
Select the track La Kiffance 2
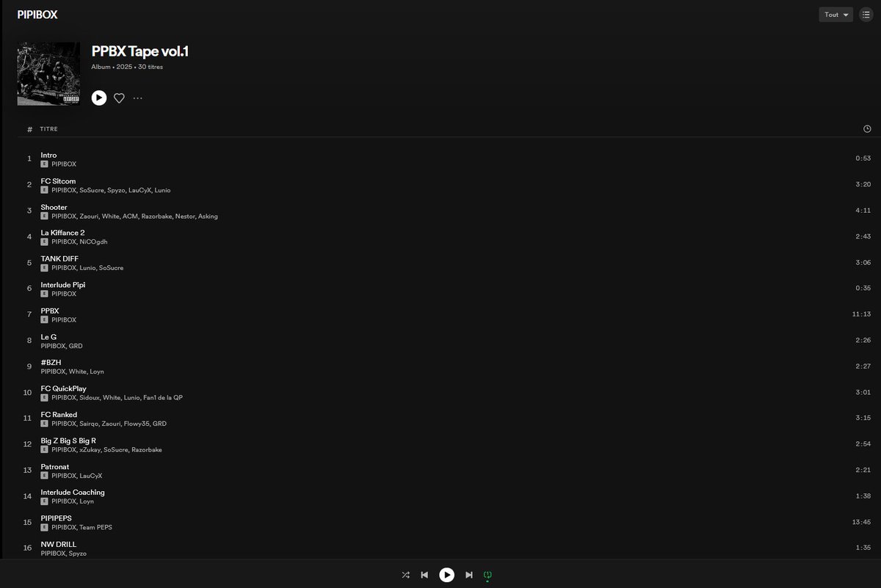coord(62,233)
